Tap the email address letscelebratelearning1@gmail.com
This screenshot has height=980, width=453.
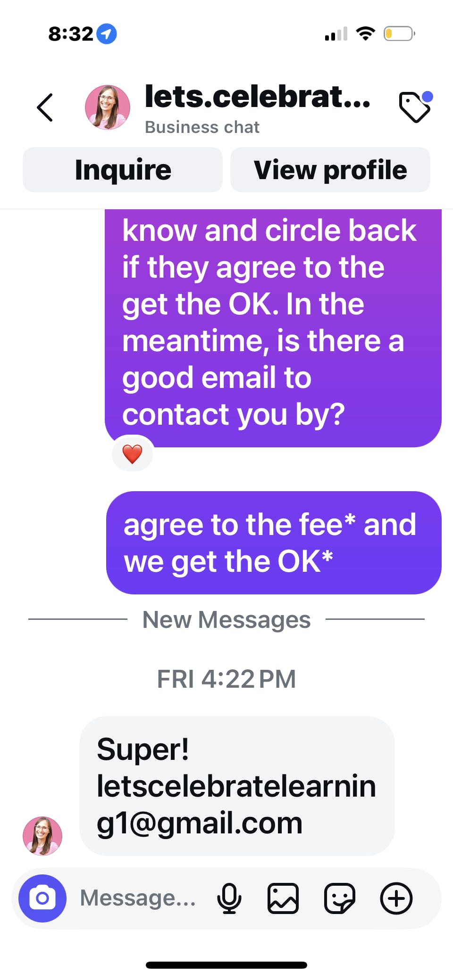click(236, 804)
